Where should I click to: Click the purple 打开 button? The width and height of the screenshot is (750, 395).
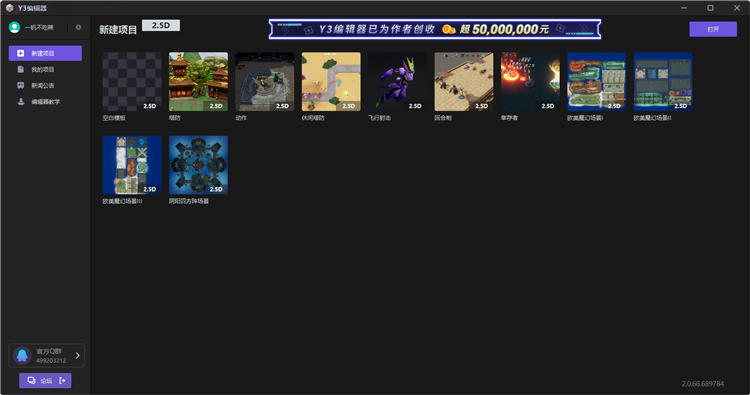pyautogui.click(x=713, y=29)
